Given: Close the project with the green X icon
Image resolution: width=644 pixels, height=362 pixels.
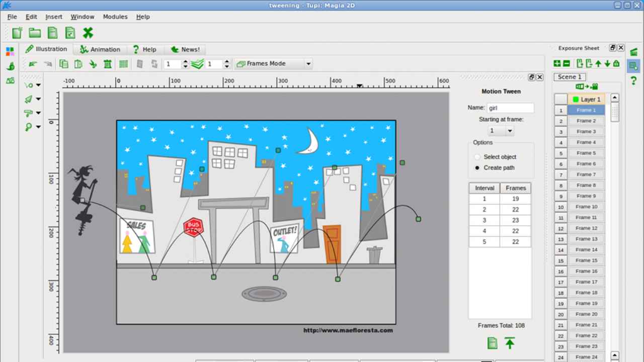Looking at the screenshot, I should click(x=88, y=33).
